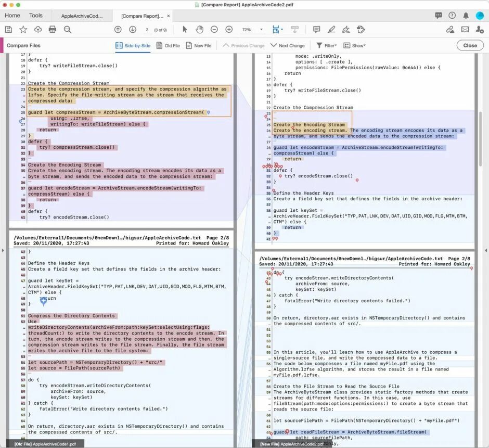Open the Show dropdown
This screenshot has width=489, height=448.
pos(355,46)
